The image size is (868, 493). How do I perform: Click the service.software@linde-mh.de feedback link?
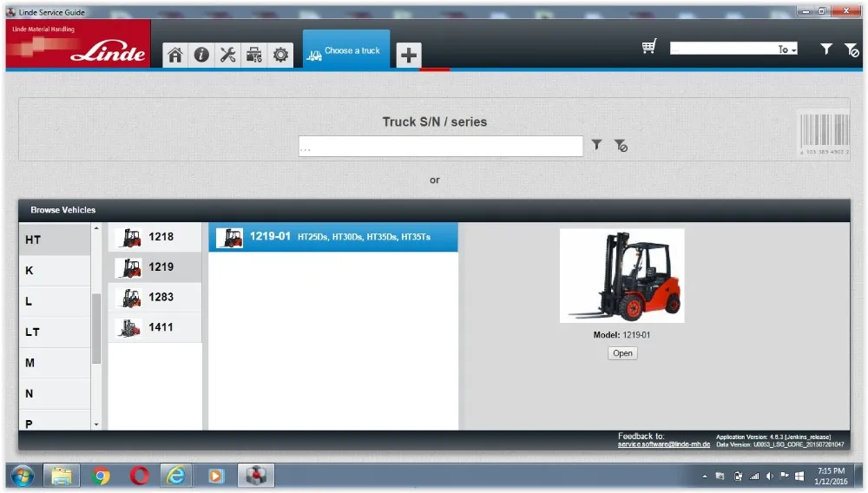point(664,444)
